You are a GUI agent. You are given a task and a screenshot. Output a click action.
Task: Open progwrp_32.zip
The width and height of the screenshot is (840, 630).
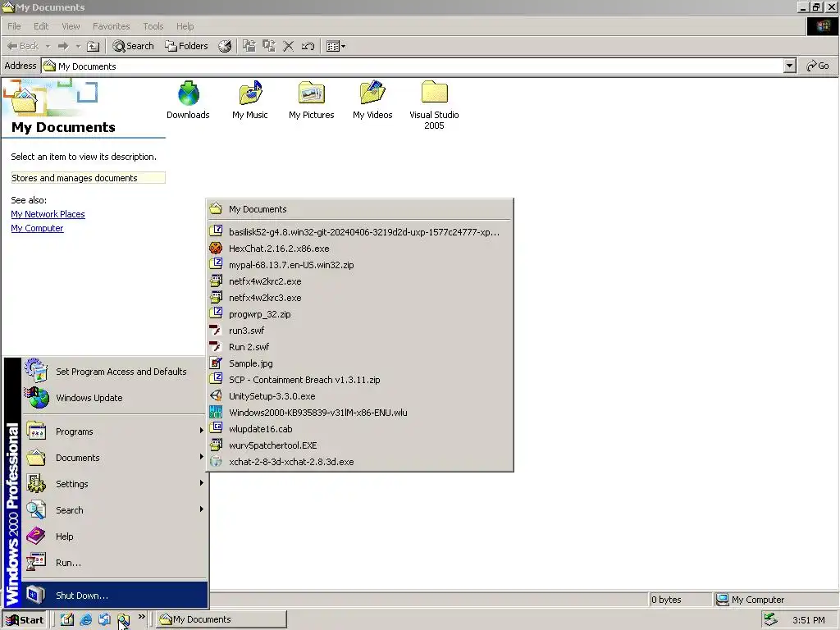coord(359,314)
